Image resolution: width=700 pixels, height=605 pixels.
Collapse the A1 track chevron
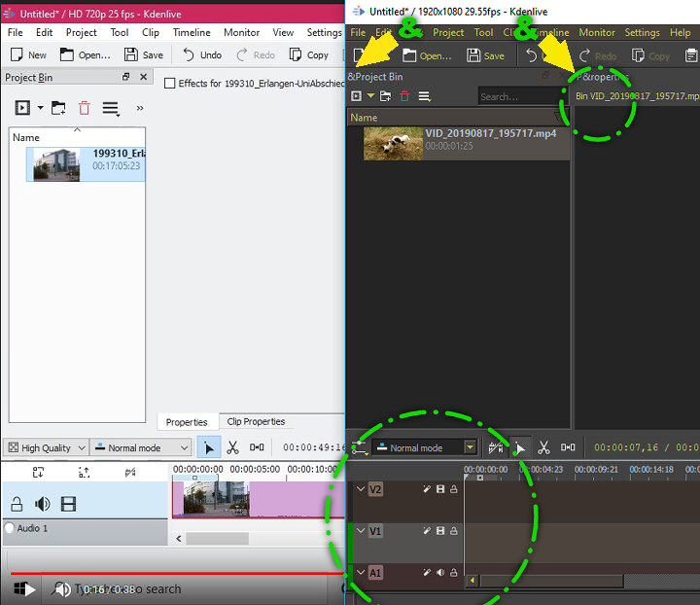[361, 572]
